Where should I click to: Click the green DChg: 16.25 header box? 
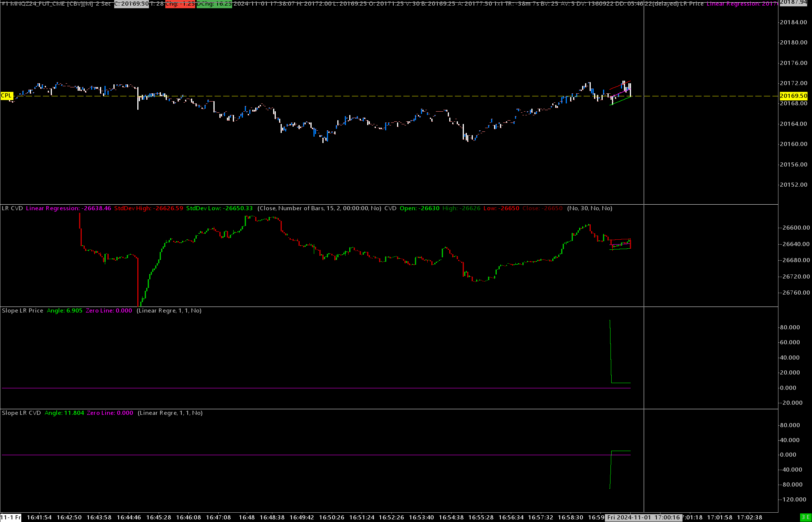click(214, 4)
